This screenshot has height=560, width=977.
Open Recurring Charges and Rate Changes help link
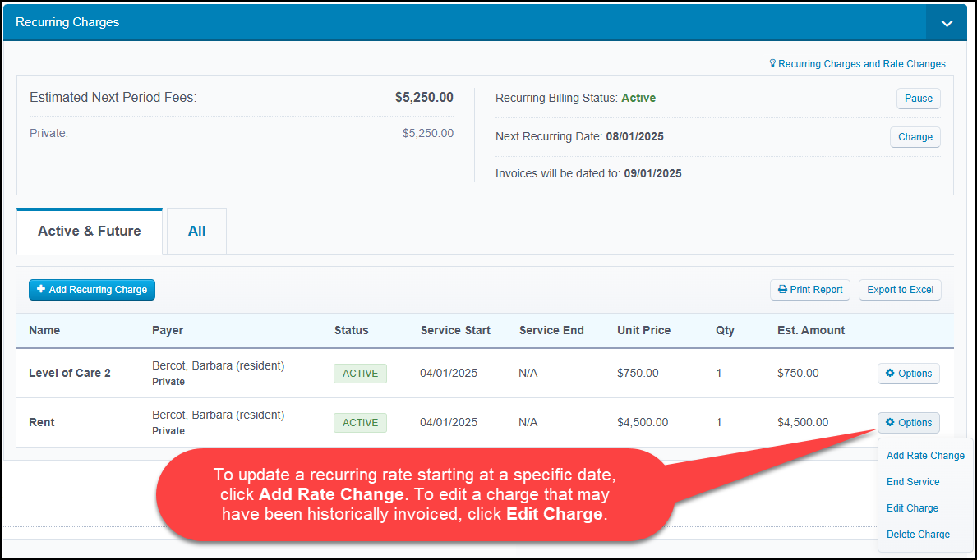(x=862, y=63)
